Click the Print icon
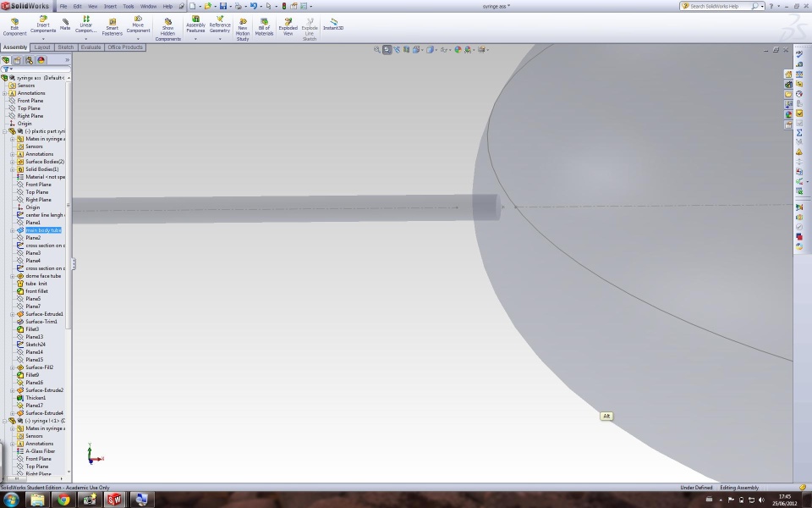The height and width of the screenshot is (508, 812). (x=239, y=6)
